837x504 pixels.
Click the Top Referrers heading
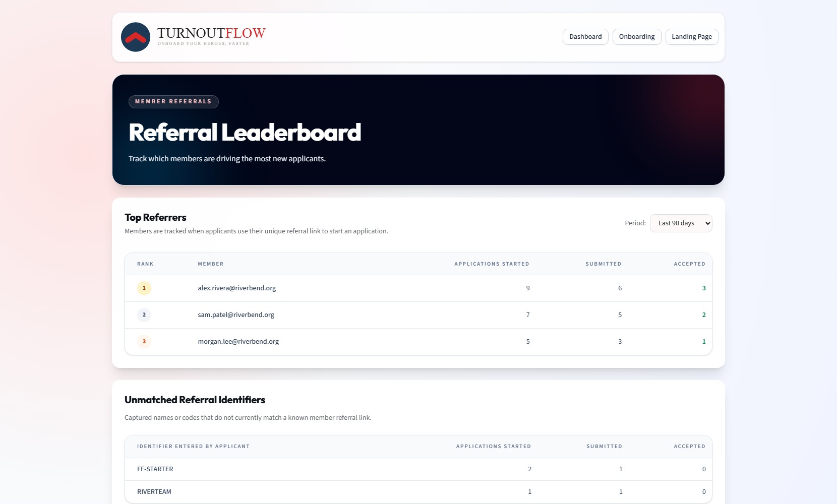(155, 217)
